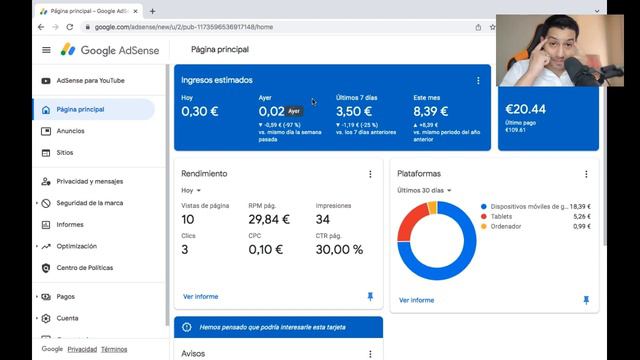Open Plataformas card three-dot menu
Image resolution: width=640 pixels, height=360 pixels.
pyautogui.click(x=586, y=174)
